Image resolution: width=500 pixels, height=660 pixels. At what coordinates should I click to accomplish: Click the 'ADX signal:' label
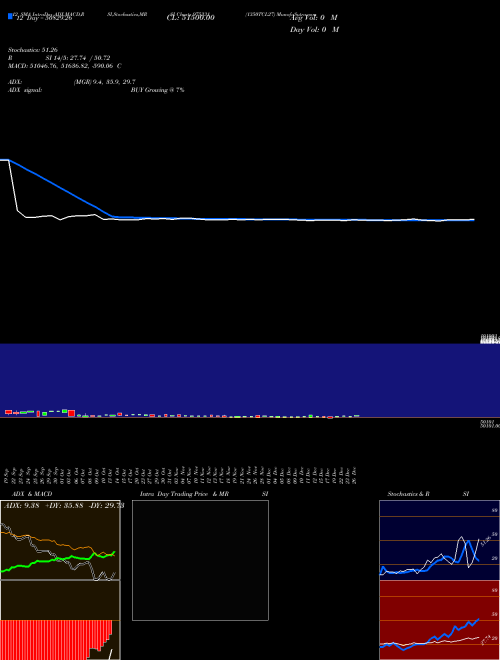point(25,90)
